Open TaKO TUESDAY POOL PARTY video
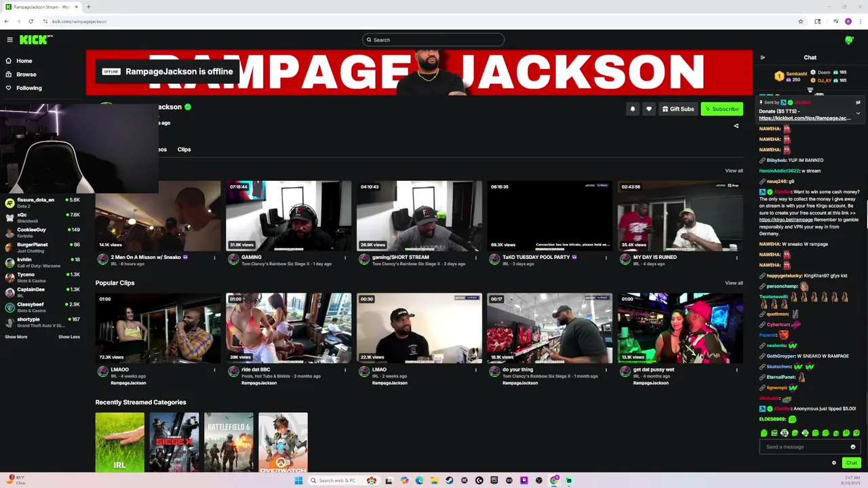The height and width of the screenshot is (488, 868). coord(550,216)
